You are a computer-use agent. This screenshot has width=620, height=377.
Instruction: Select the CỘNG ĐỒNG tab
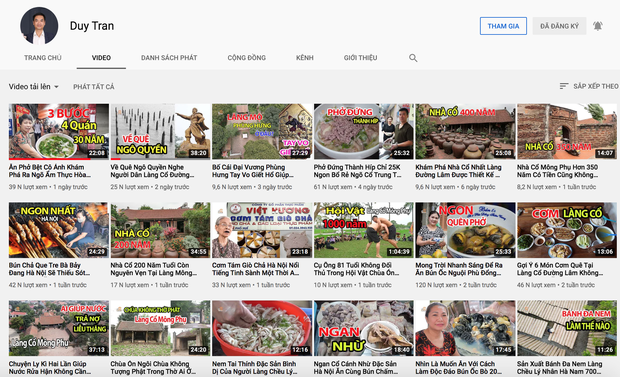(246, 58)
